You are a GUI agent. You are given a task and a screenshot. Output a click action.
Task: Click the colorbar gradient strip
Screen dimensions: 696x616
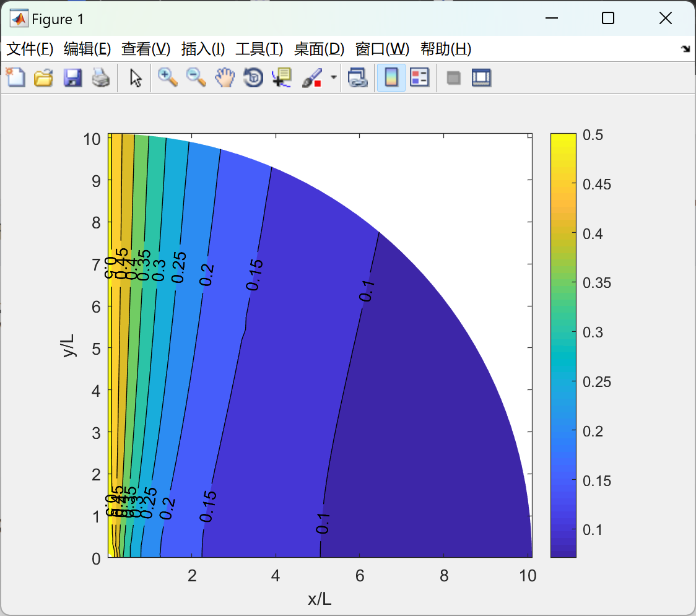click(563, 345)
